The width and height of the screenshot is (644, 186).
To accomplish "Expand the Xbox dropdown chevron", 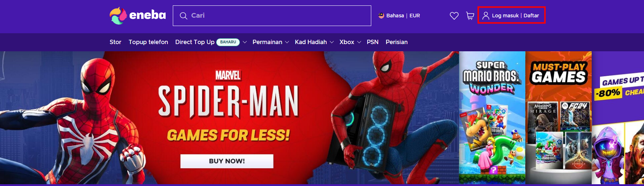I will pyautogui.click(x=359, y=42).
